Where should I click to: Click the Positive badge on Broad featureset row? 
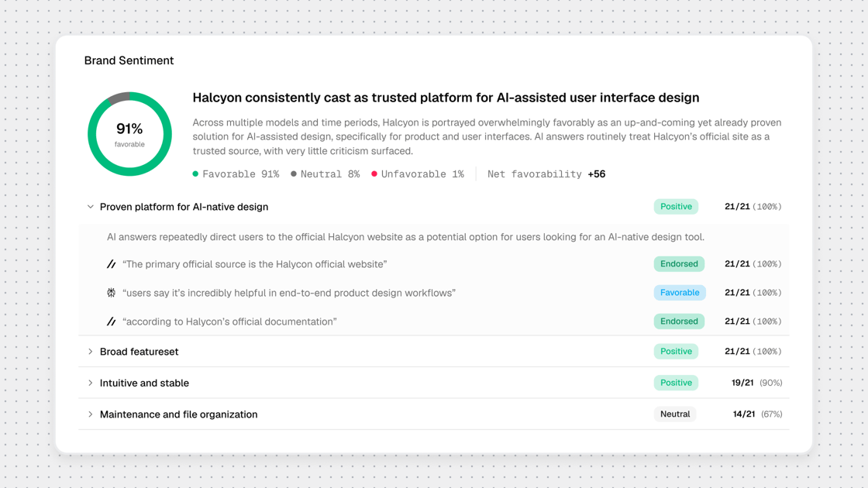[x=676, y=352]
